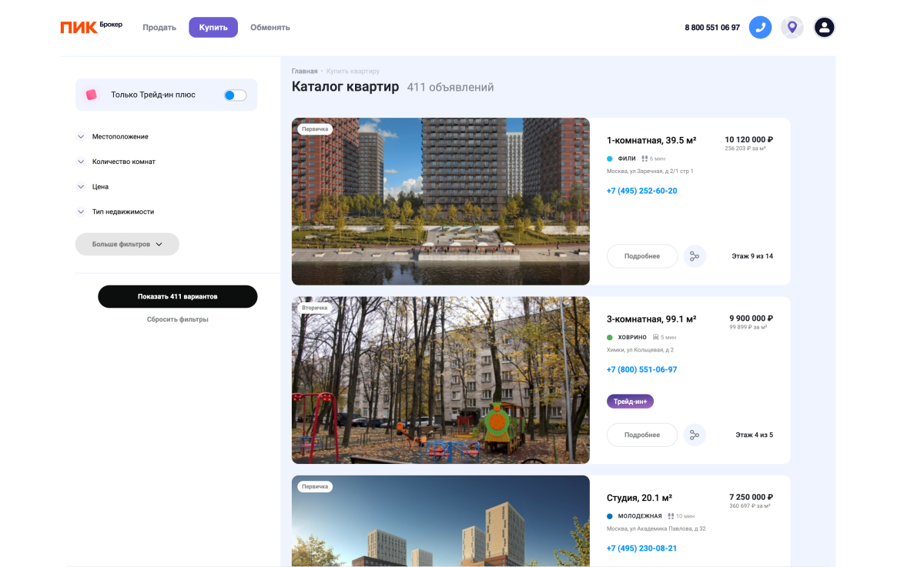Click header phone 8 800 551 06 97
This screenshot has width=924, height=567.
coord(712,28)
